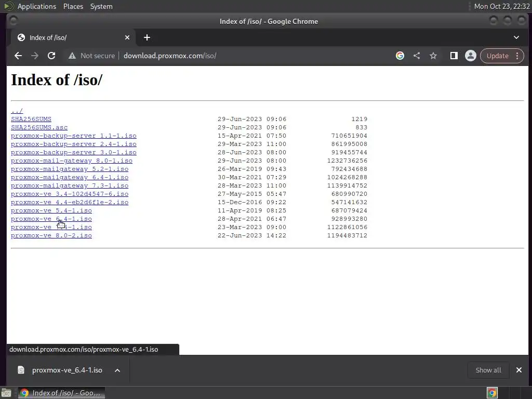Click the date 27-May-2015 05:47
532x399 pixels.
252,194
